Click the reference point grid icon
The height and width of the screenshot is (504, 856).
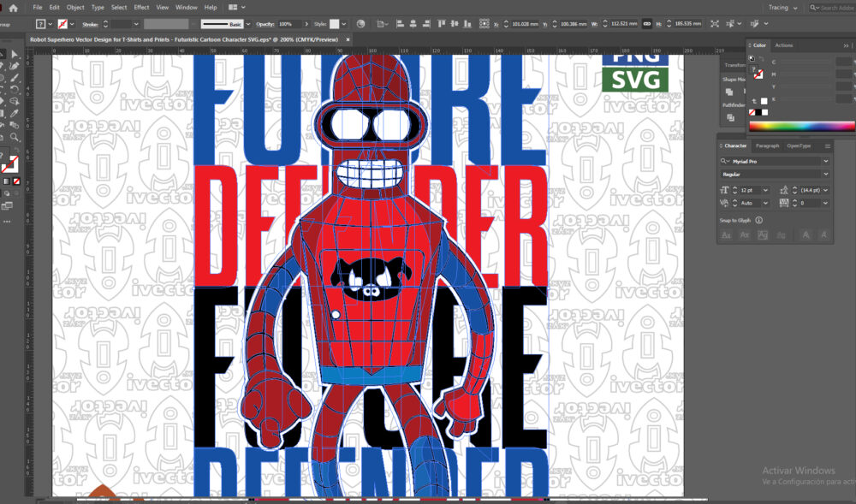pos(484,24)
